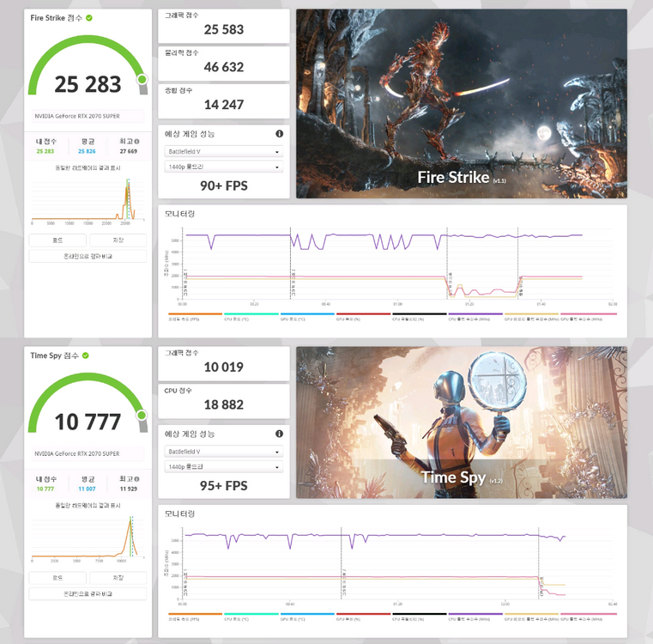Viewport: 653px width, 644px height.
Task: Click the Fire Strike score distribution histogram
Action: tap(88, 202)
